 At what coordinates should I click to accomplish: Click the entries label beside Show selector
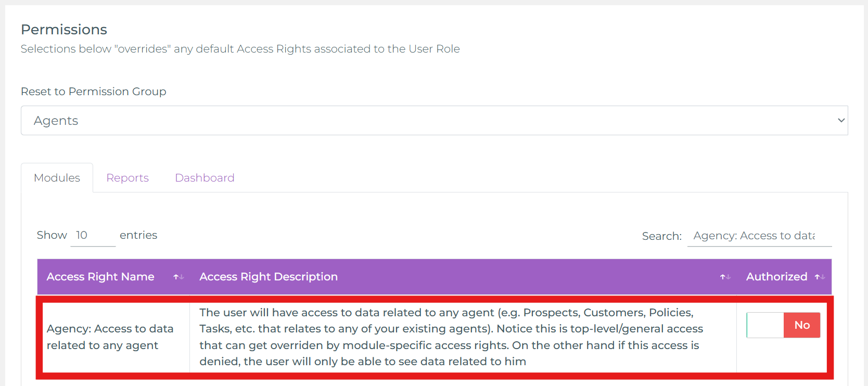138,235
